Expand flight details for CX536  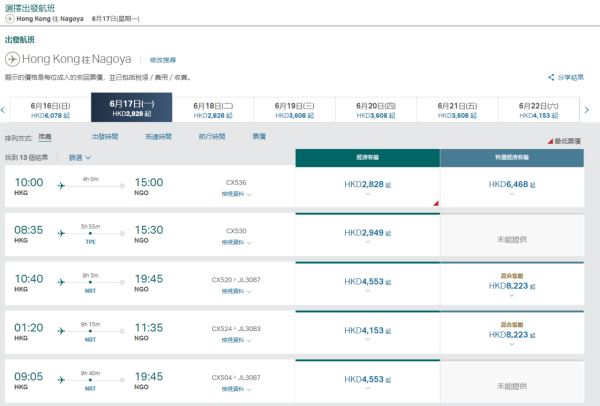236,194
